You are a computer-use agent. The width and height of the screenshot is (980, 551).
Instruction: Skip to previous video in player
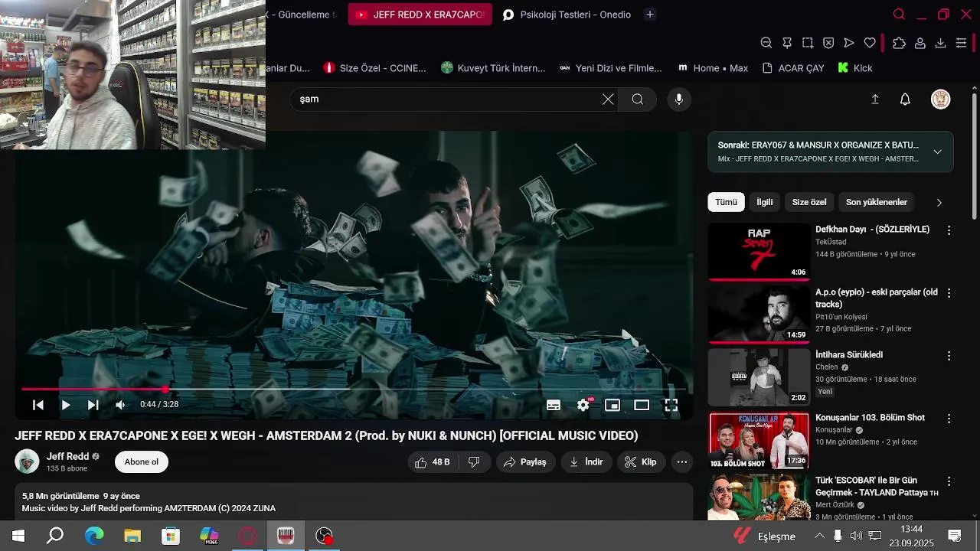pos(38,405)
